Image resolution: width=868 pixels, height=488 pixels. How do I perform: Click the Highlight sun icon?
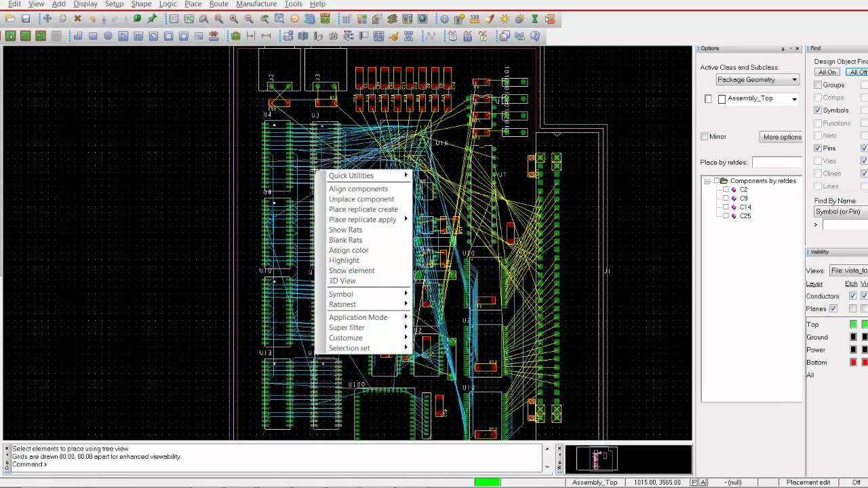point(505,19)
